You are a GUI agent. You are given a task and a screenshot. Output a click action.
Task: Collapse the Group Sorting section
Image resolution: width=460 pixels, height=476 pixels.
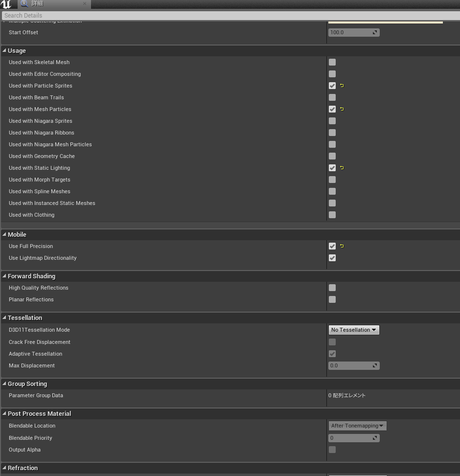coord(4,384)
